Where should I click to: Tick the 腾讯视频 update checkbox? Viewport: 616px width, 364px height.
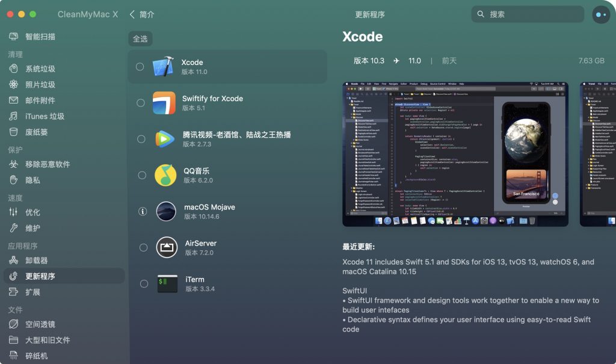coord(141,139)
